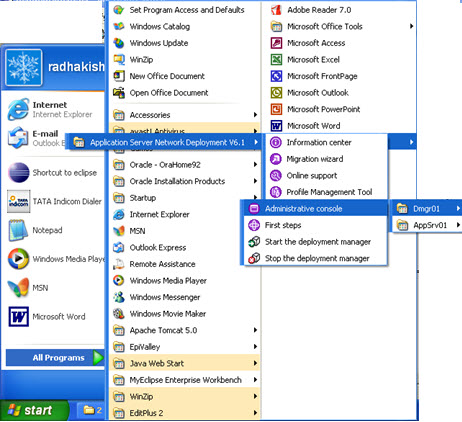Viewport: 462px width, 422px height.
Task: Open Online support icon
Action: point(276,176)
